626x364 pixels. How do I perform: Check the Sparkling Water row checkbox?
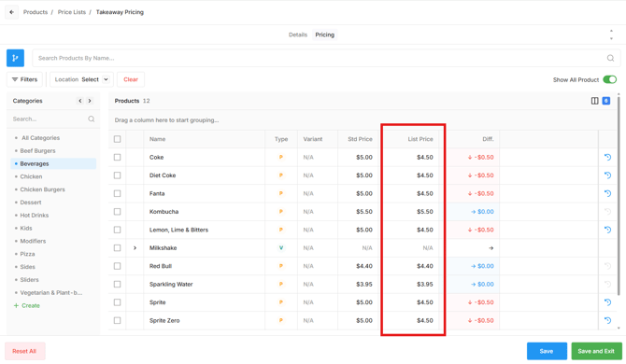coord(117,284)
